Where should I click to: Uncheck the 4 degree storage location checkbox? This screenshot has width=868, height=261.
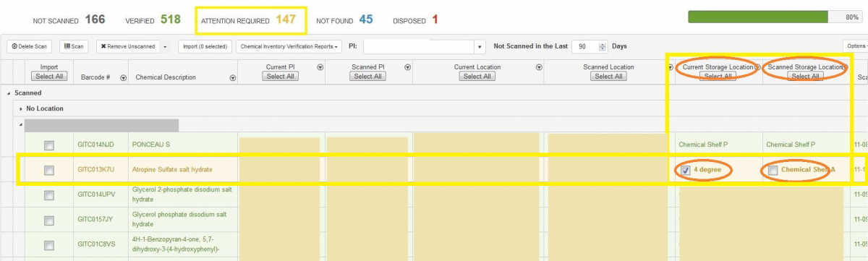click(685, 170)
